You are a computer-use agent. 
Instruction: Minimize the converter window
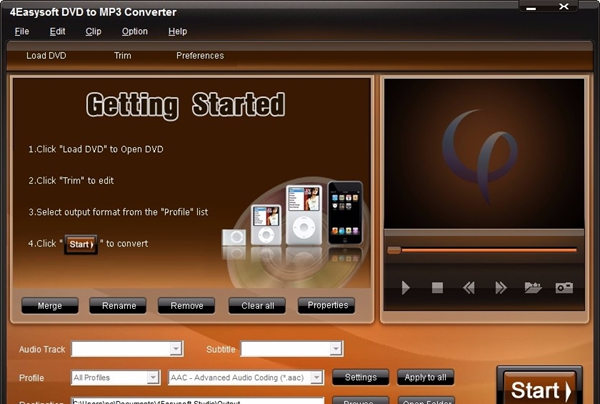(531, 8)
